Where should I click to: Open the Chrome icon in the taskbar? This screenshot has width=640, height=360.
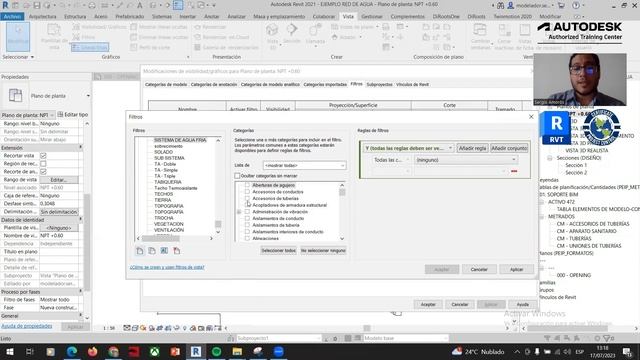pyautogui.click(x=113, y=351)
